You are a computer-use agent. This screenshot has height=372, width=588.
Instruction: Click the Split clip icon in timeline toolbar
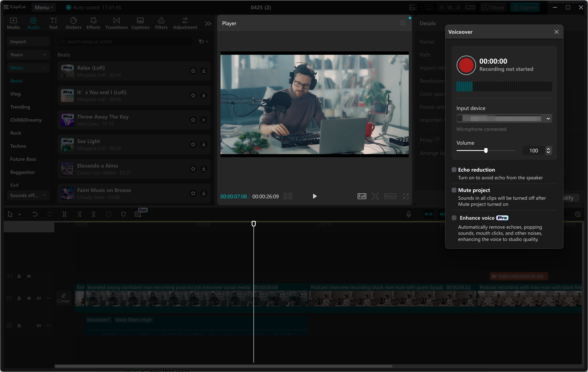[65, 214]
